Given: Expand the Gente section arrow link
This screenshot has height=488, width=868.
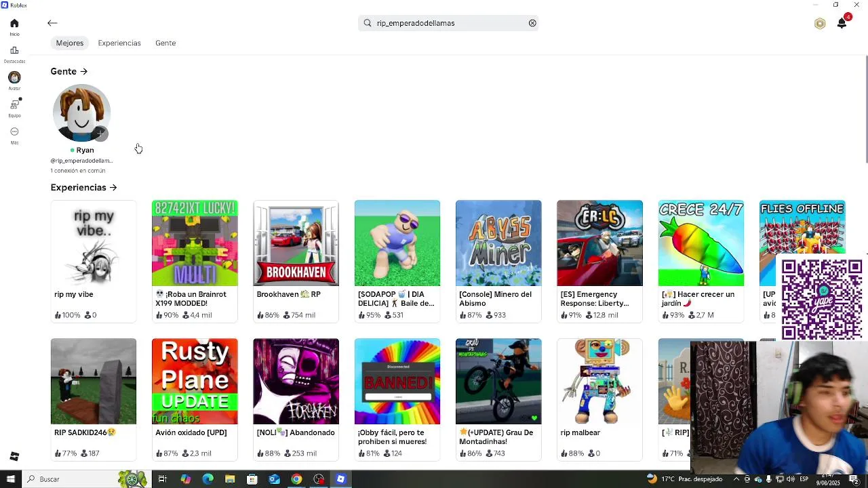Looking at the screenshot, I should (x=69, y=71).
